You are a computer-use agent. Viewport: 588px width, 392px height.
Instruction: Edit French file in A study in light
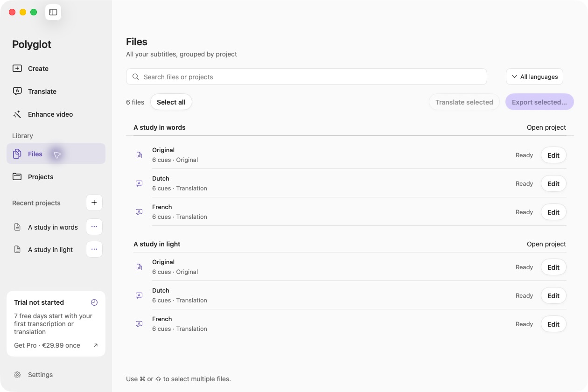tap(553, 324)
